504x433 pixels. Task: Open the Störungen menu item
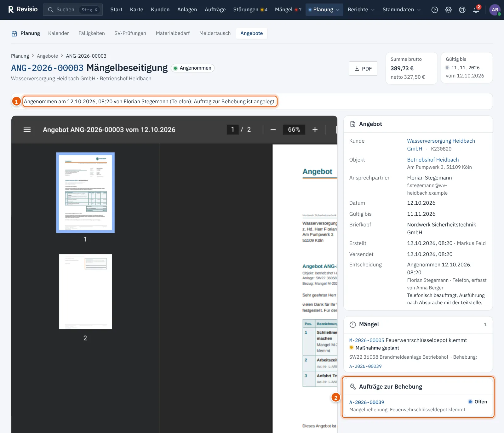click(x=250, y=10)
